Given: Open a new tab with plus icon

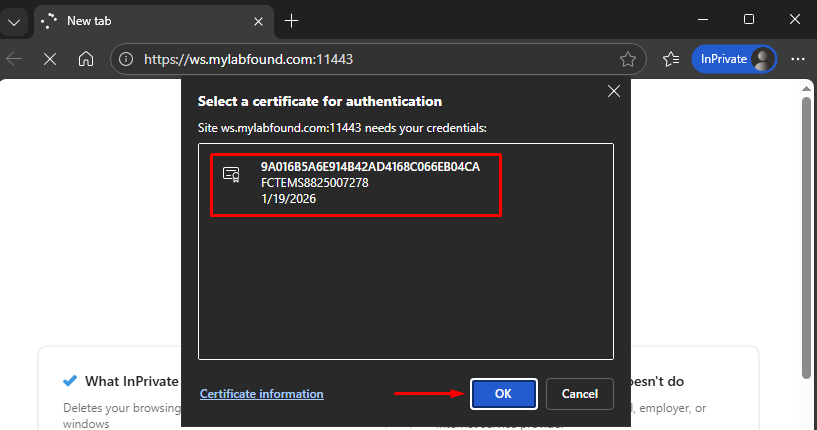Looking at the screenshot, I should [292, 21].
